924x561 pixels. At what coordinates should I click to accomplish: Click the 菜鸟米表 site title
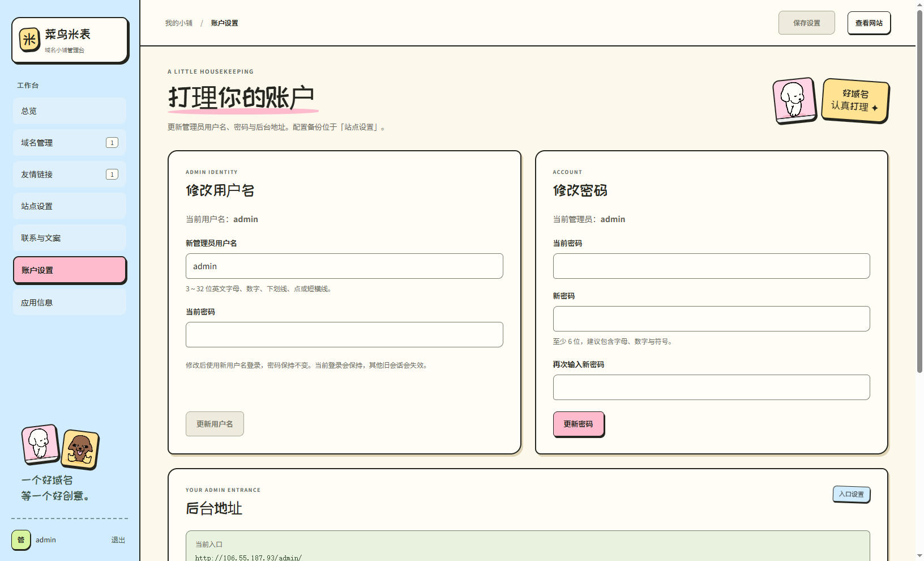tap(68, 34)
